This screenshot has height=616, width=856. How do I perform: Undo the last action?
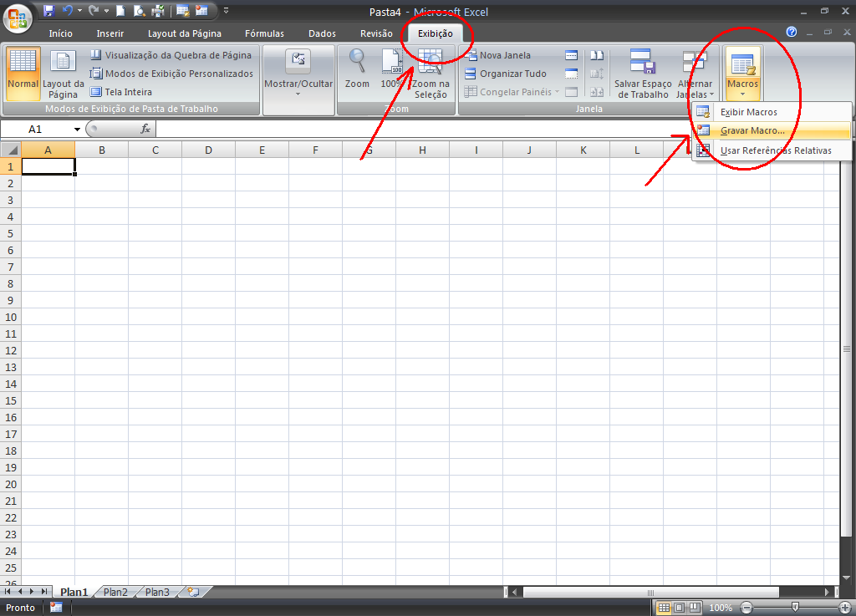(68, 11)
